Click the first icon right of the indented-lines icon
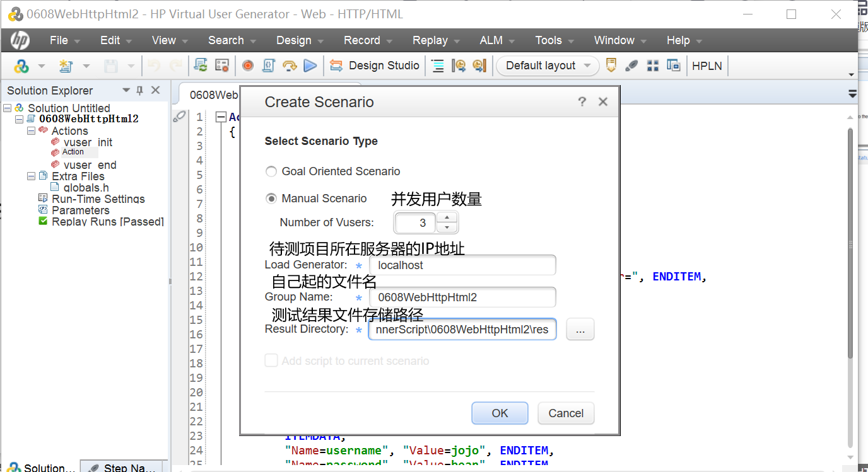868x472 pixels. coord(459,66)
